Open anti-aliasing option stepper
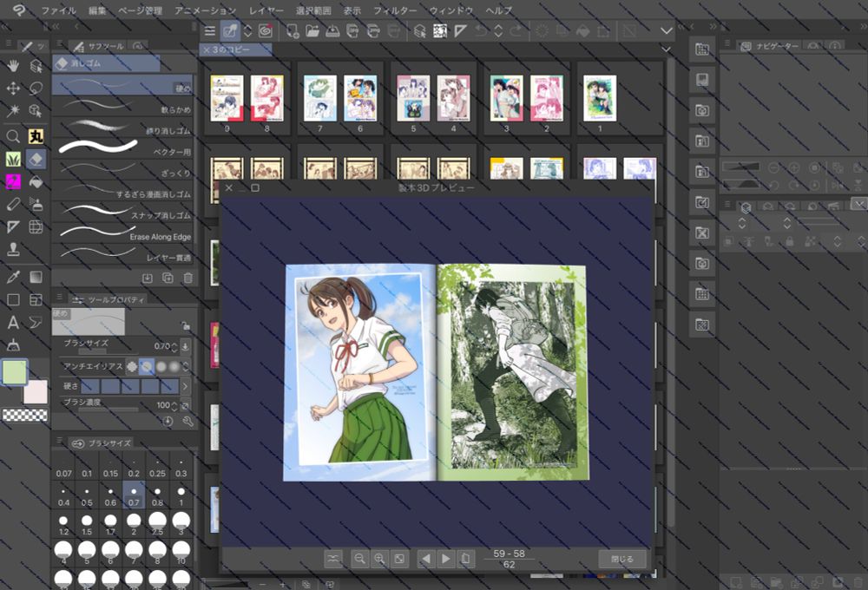The width and height of the screenshot is (868, 590). (186, 366)
